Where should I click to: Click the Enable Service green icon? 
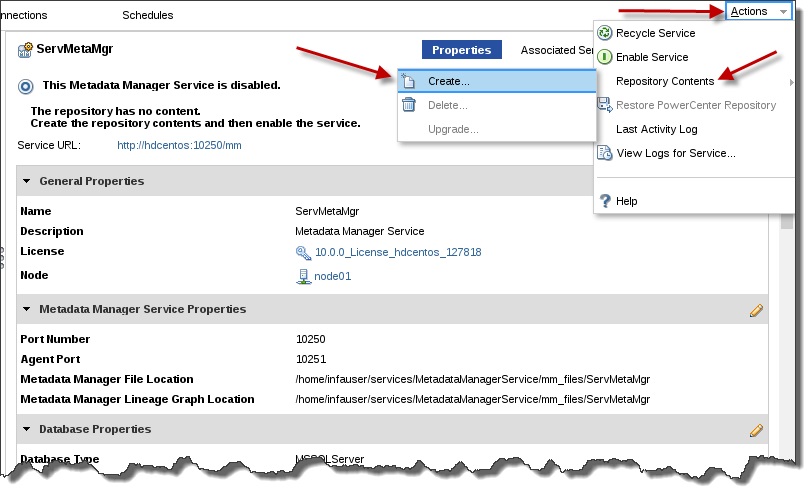pos(604,57)
